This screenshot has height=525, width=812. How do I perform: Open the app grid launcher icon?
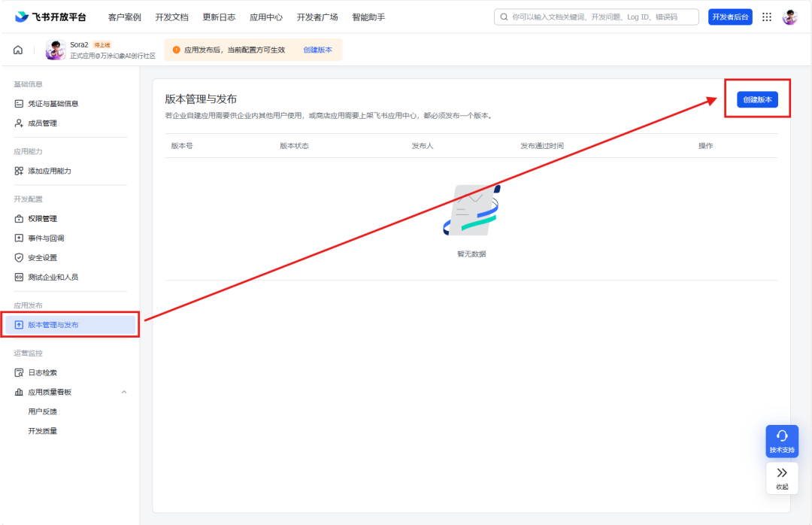(767, 17)
